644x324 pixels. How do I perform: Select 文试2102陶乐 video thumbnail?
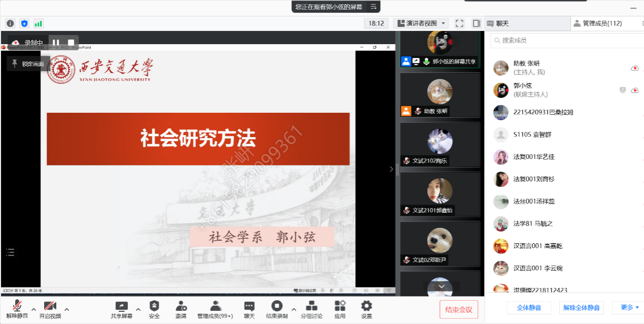click(439, 145)
